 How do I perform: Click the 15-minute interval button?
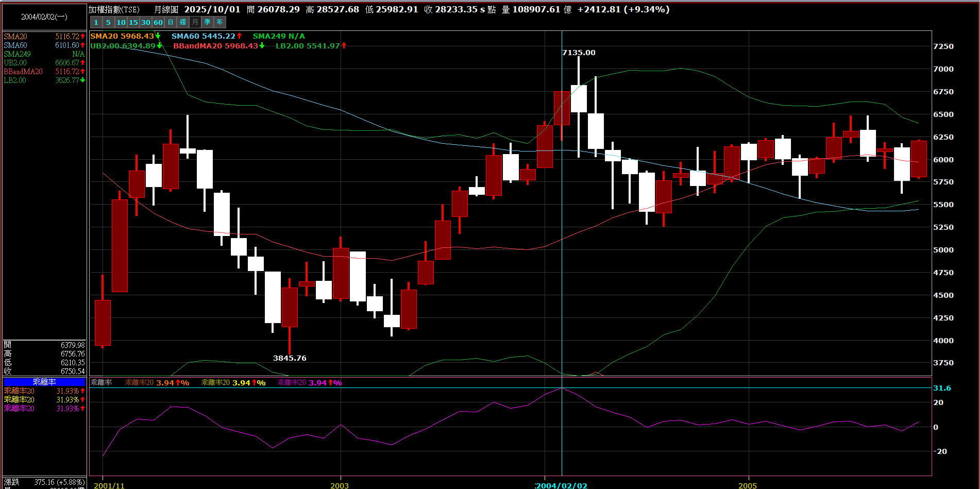[x=133, y=22]
